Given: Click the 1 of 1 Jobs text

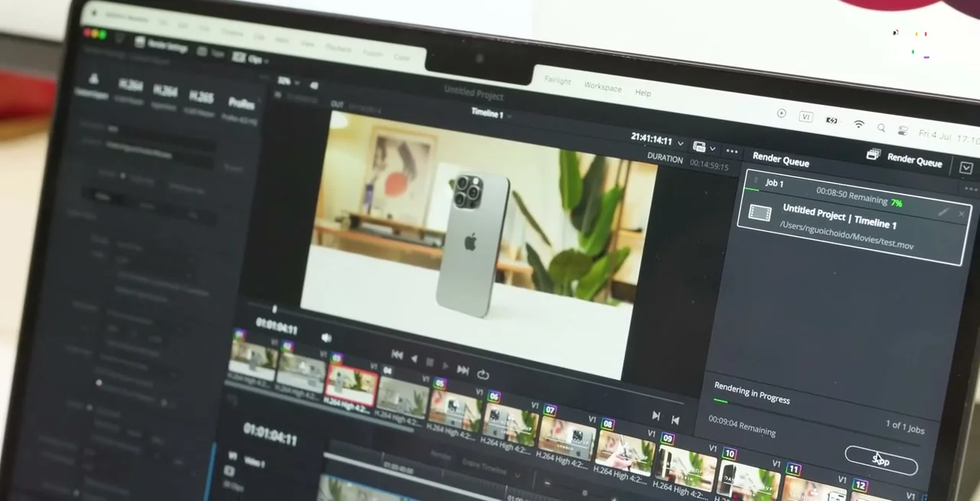Looking at the screenshot, I should click(x=905, y=427).
